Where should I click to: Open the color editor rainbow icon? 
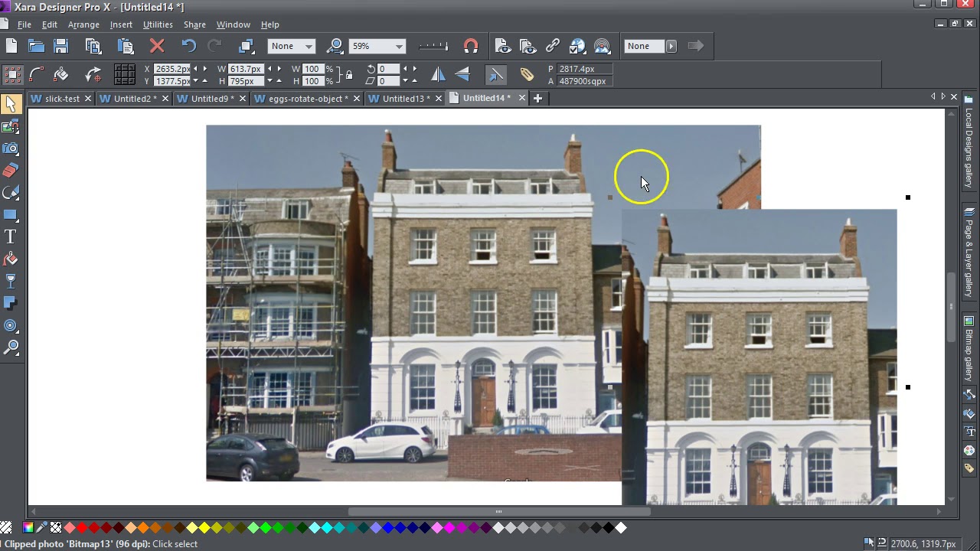28,527
